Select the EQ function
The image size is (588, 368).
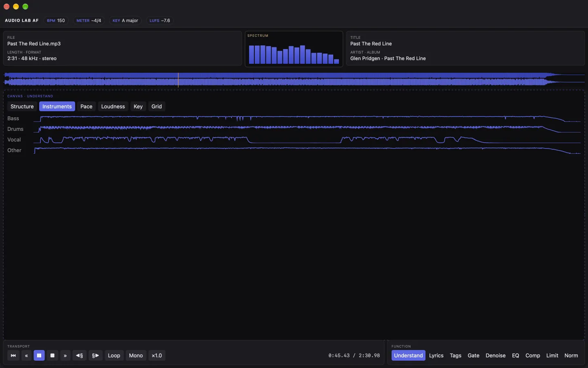click(x=516, y=355)
